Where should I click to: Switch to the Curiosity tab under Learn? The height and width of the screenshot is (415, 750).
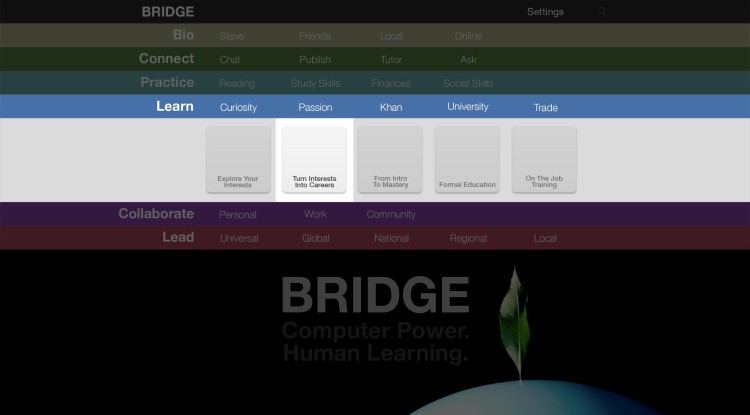238,107
